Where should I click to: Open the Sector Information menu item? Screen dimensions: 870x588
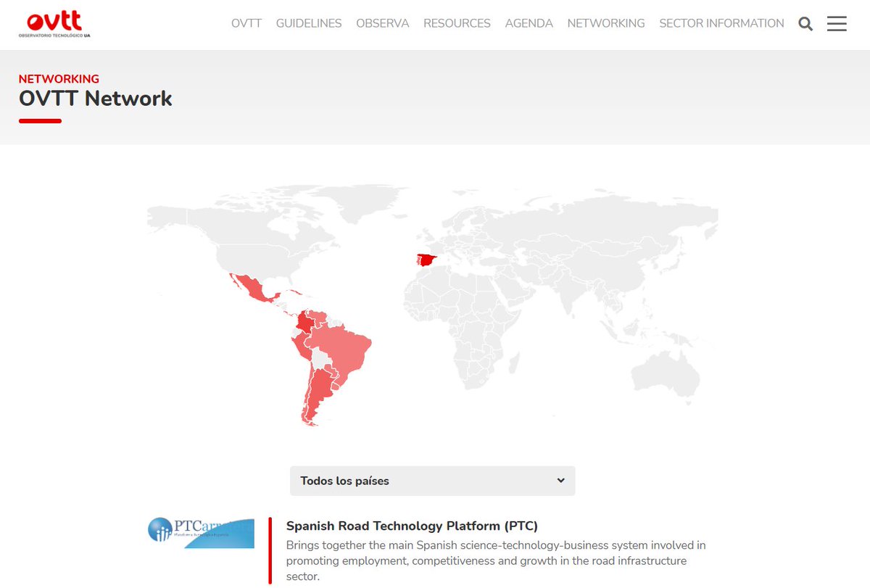click(721, 23)
